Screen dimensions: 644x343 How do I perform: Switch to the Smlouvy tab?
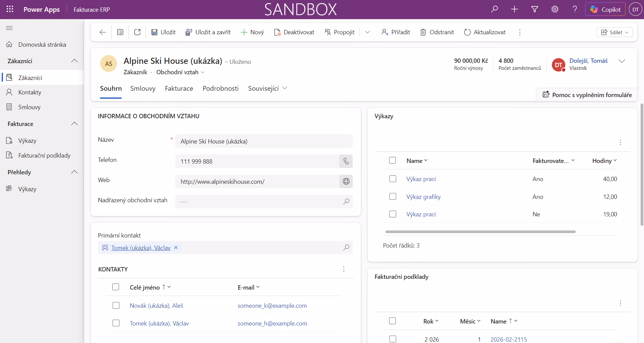(x=143, y=88)
